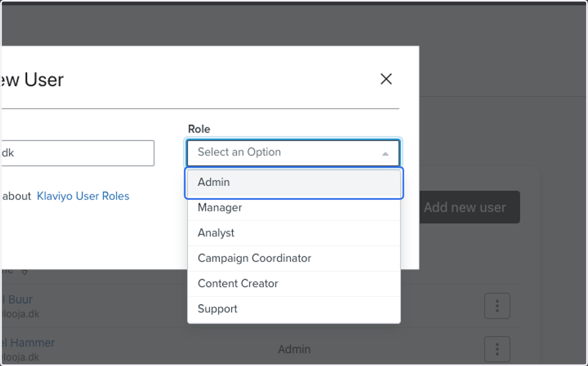Choose Manager from the role list
Viewport: 588px width, 366px height.
294,208
